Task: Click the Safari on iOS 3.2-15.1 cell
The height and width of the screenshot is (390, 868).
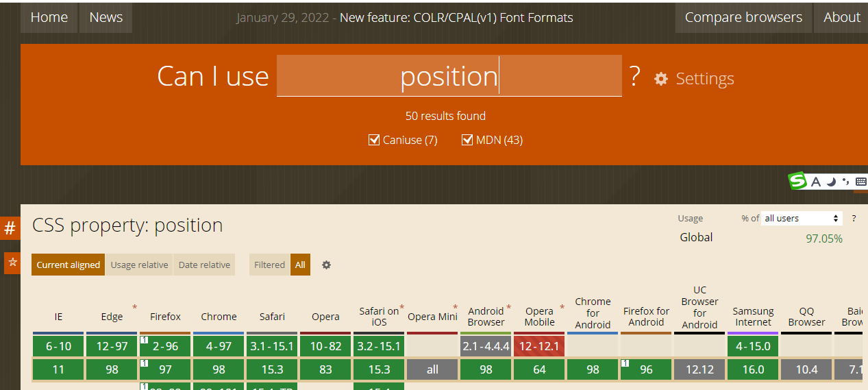Action: point(379,346)
